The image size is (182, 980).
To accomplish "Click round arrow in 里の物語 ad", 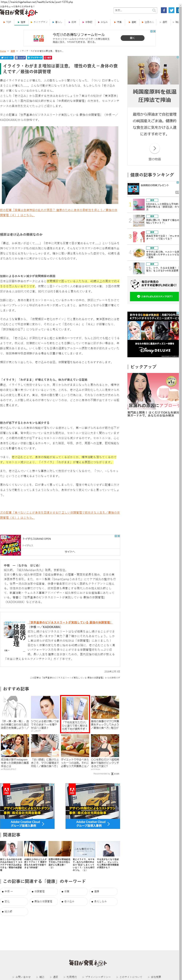I will tap(154, 148).
